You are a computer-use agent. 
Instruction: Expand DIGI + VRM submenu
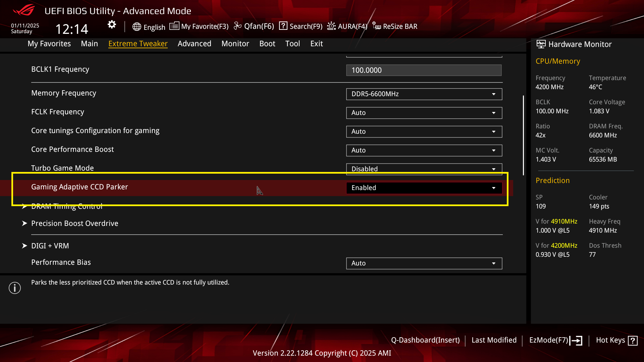click(50, 246)
